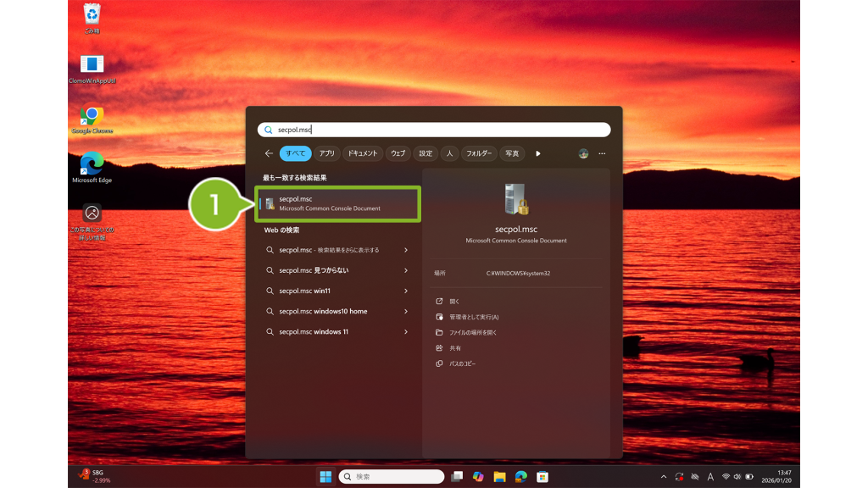868x488 pixels.
Task: Show more filter tabs with the play arrow
Action: point(537,153)
